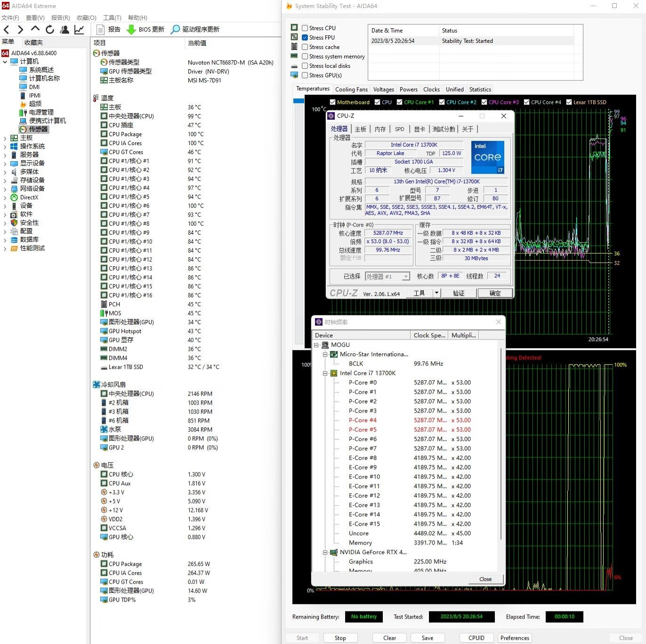Open 驱动程序更新 driver update search
646x644 pixels.
[195, 29]
